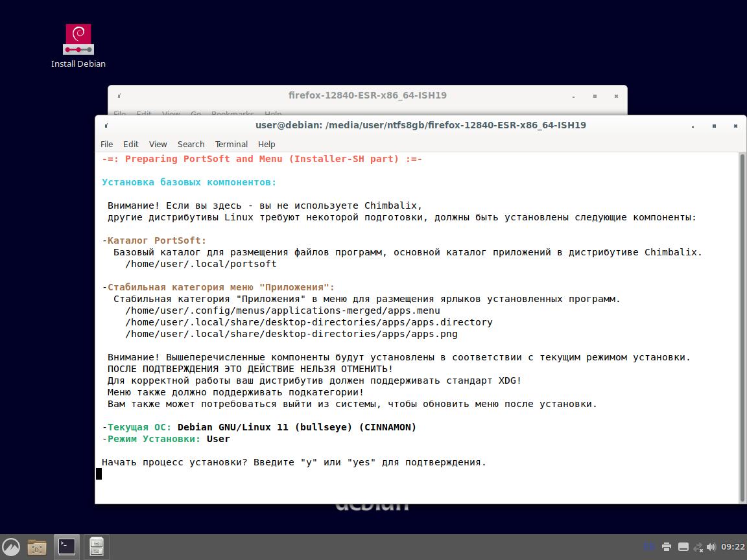Close the firefox-12840 file manager window
Viewport: 747px width, 560px height.
pos(616,96)
